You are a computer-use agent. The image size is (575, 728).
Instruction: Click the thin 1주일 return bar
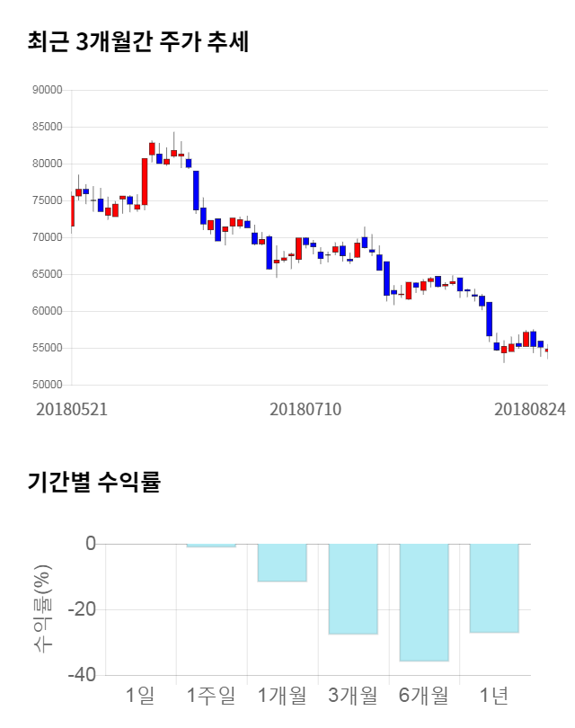point(211,546)
